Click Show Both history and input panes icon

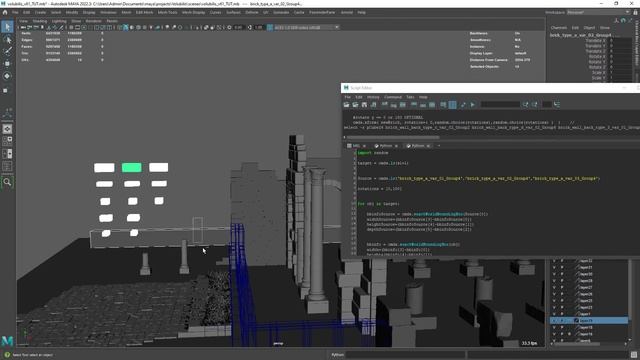432,105
